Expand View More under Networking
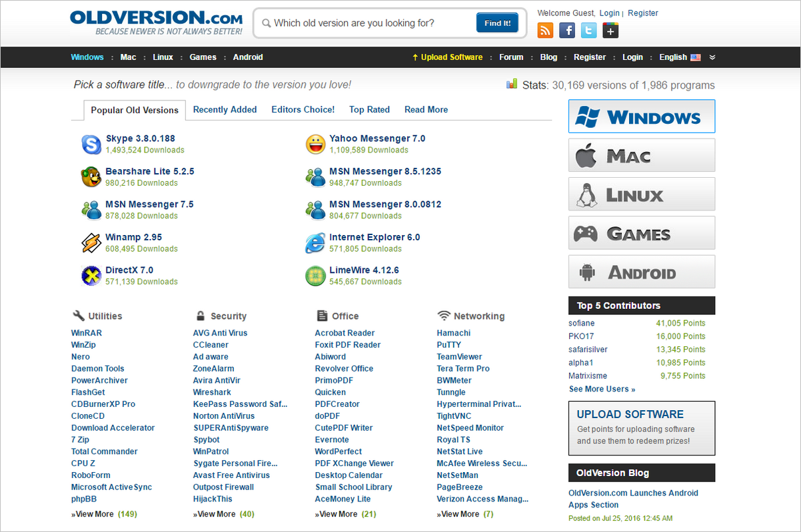The image size is (801, 532). coord(465,514)
